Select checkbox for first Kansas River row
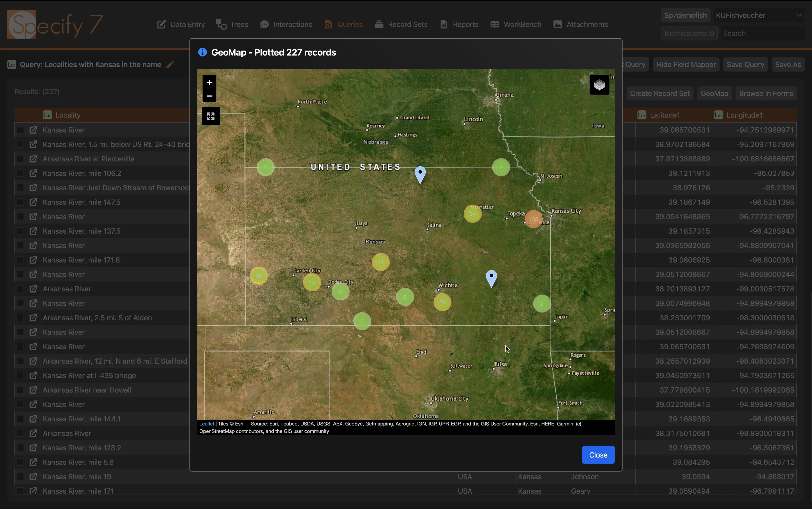Screen dimensions: 812x509 (20, 130)
